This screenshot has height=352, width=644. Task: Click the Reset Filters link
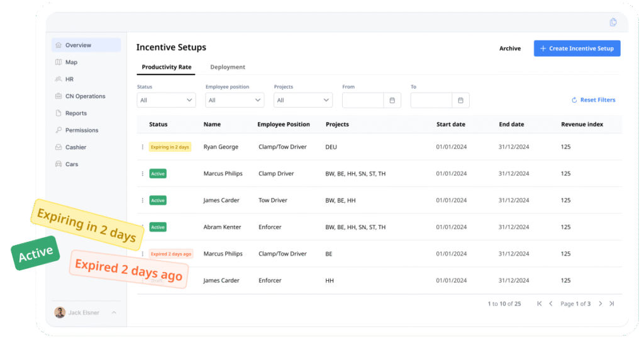[593, 100]
